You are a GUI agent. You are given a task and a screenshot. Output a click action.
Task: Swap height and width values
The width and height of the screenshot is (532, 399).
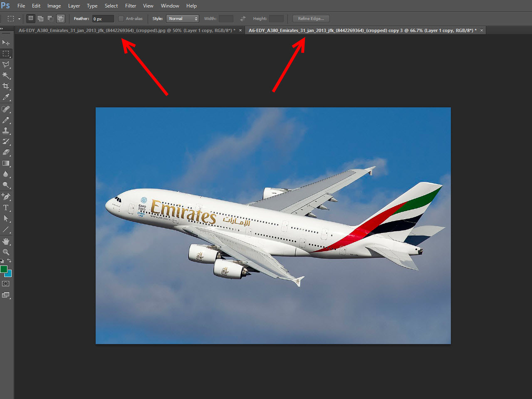[243, 19]
